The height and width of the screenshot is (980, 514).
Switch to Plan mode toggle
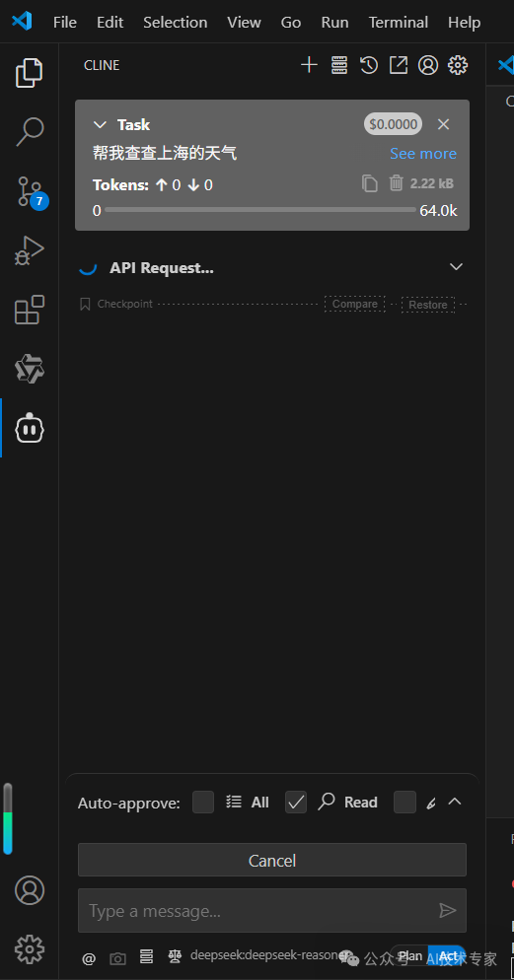tap(410, 956)
